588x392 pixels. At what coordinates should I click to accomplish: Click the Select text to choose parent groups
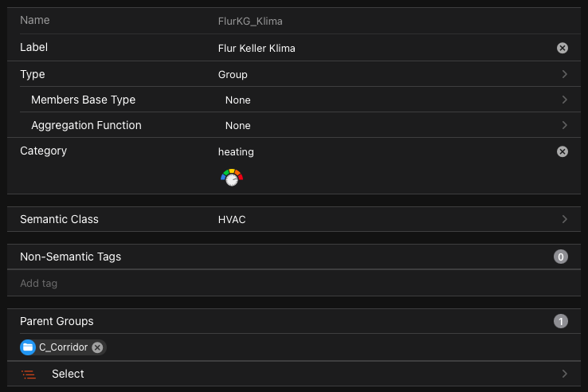(x=68, y=374)
